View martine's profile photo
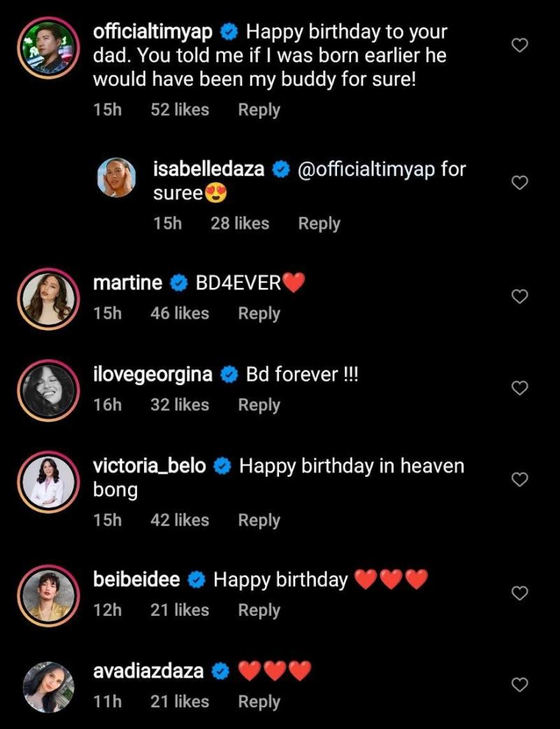This screenshot has height=729, width=560. pos(48,298)
